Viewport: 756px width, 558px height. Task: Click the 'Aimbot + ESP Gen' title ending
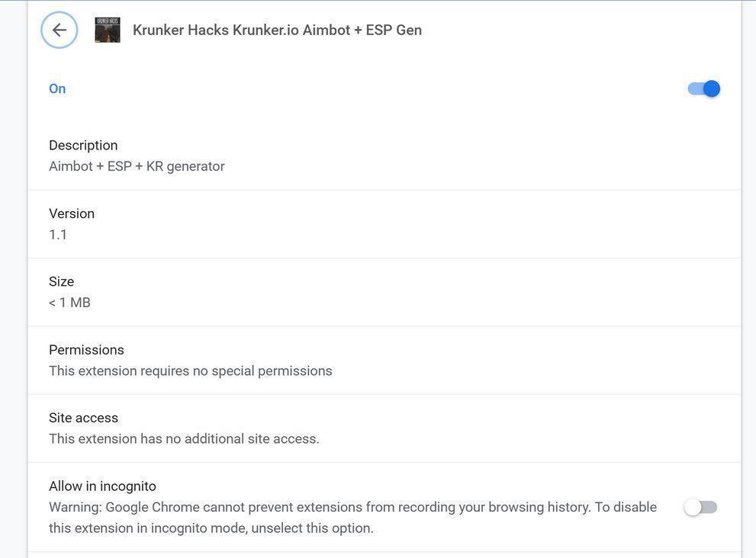(x=362, y=30)
